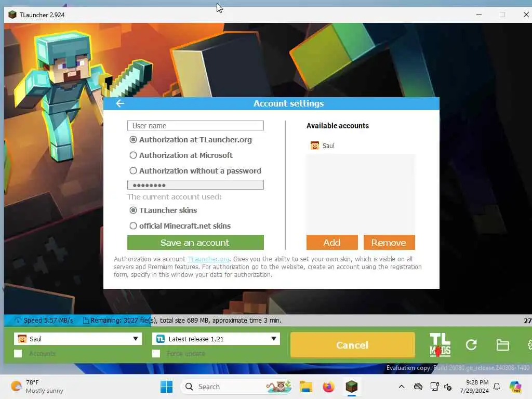Open the TL Mods icon
532x399 pixels.
coord(440,345)
